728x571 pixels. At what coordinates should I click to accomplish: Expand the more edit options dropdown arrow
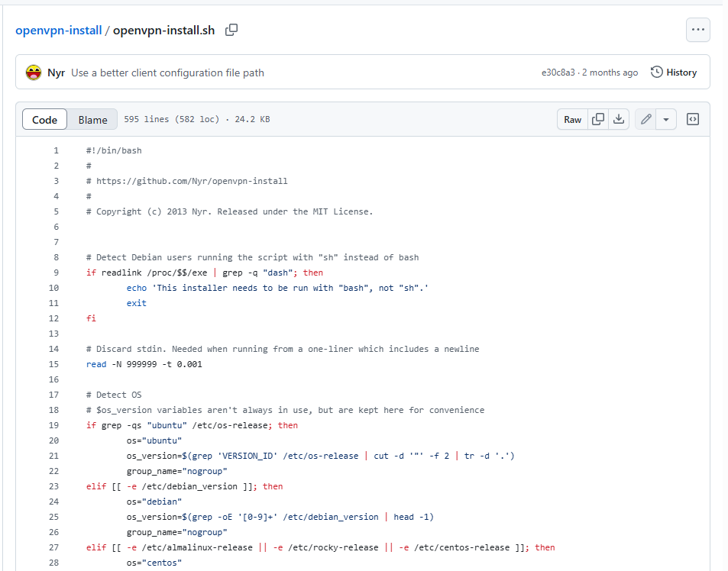click(666, 120)
